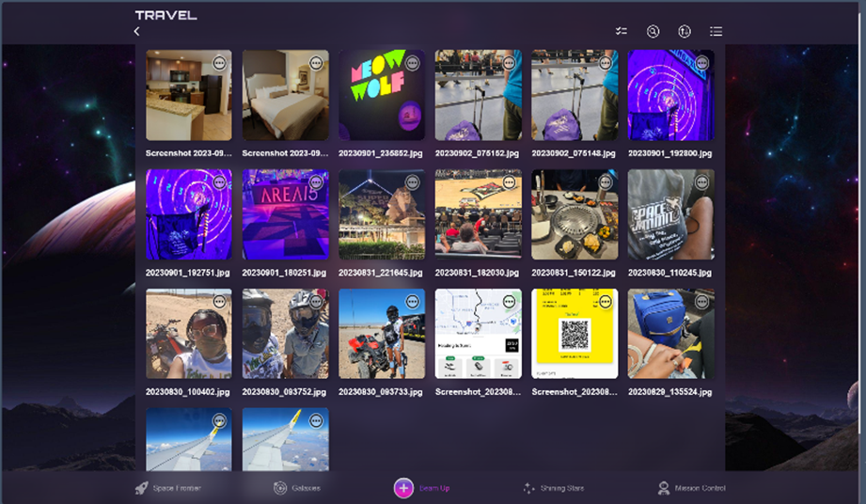Viewport: 866px width, 504px height.
Task: Open Mission Control section
Action: (x=692, y=488)
